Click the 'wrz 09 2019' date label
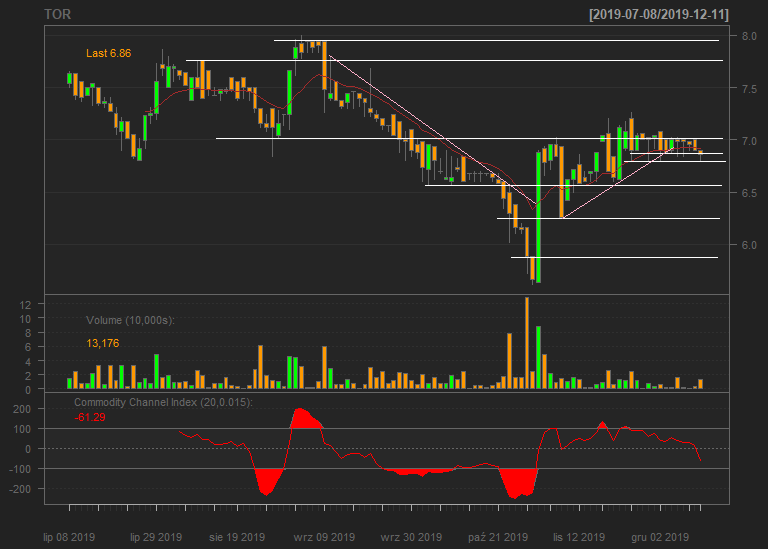768x549 pixels. [324, 537]
